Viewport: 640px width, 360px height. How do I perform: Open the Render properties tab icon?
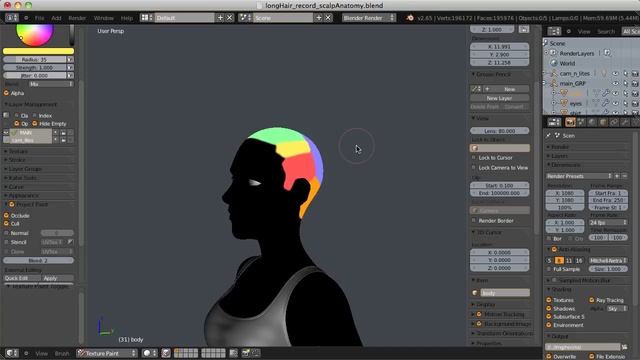(570, 122)
